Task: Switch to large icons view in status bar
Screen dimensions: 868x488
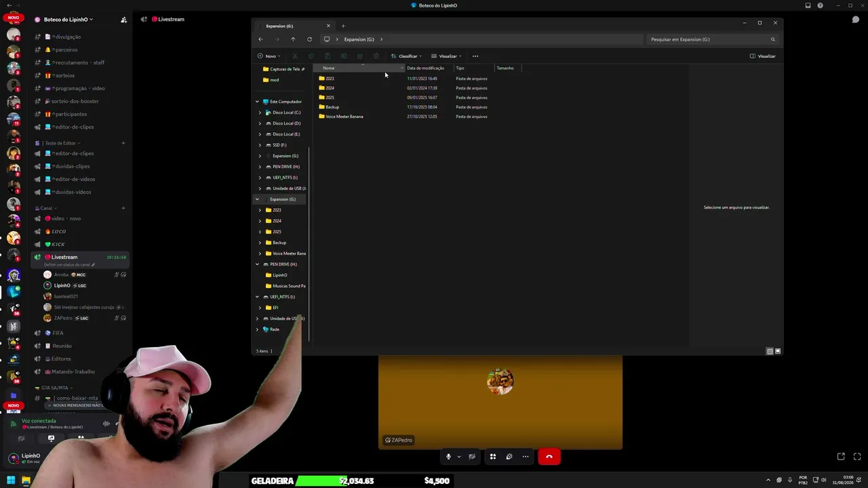Action: point(778,351)
